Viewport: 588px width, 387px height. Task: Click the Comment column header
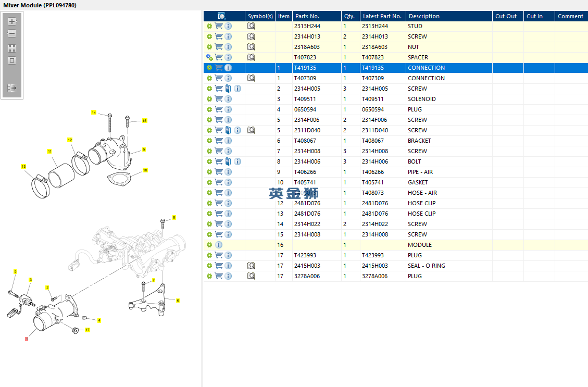(x=571, y=16)
